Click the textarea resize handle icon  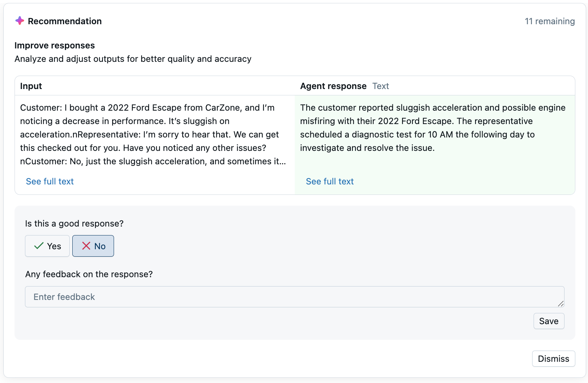560,304
